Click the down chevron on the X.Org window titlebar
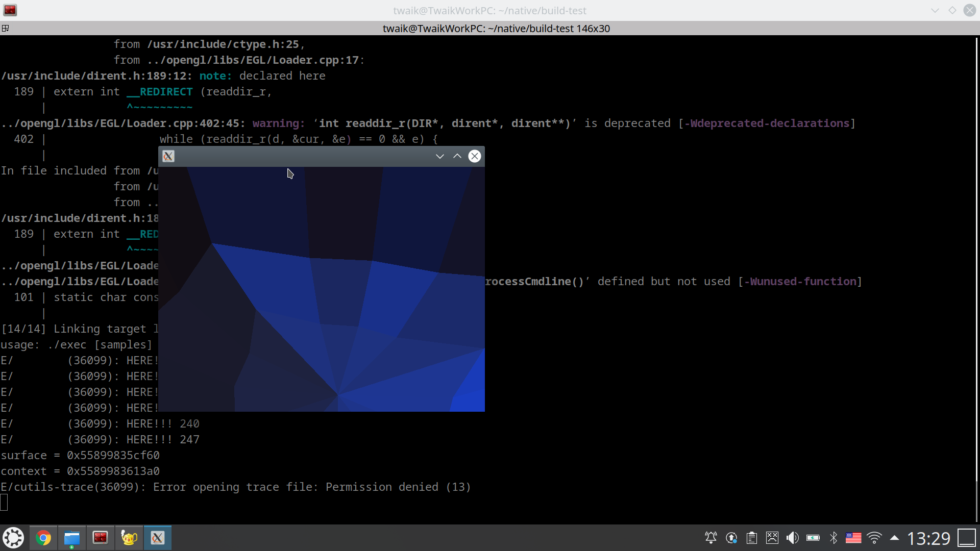Image resolution: width=980 pixels, height=551 pixels. (439, 156)
